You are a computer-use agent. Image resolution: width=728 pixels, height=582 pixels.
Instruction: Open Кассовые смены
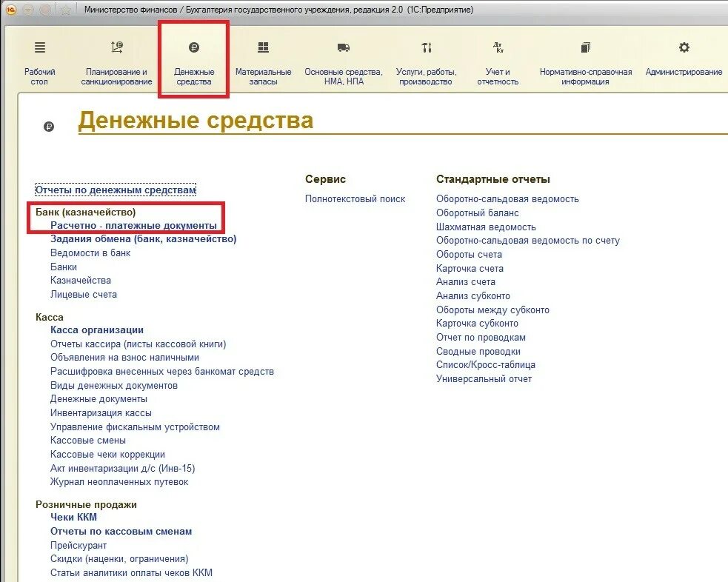click(88, 440)
